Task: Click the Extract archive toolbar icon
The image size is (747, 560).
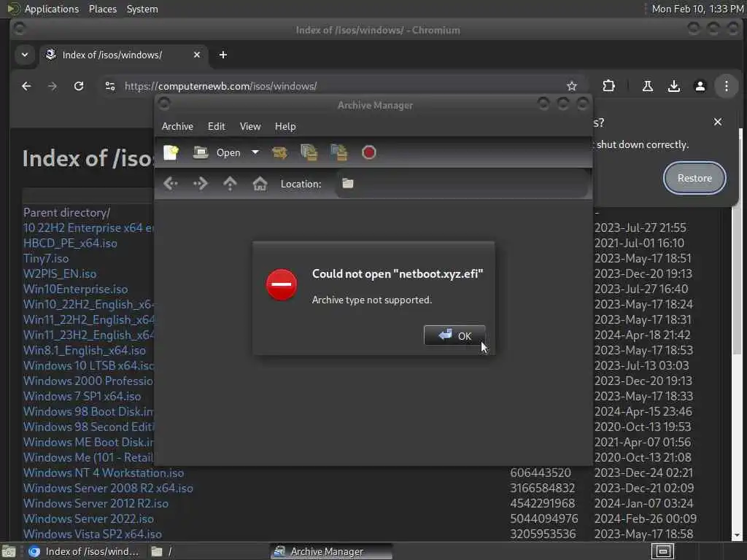Action: click(x=279, y=152)
